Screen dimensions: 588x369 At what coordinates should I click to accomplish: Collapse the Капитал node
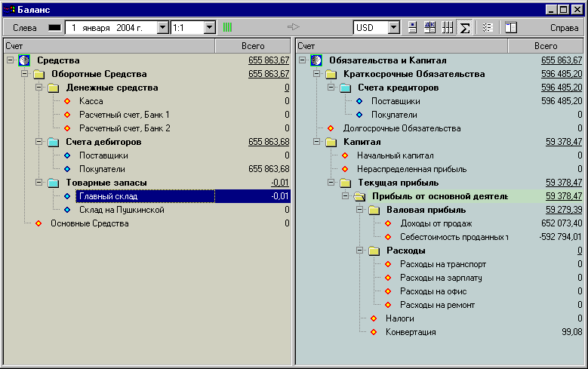click(x=316, y=141)
